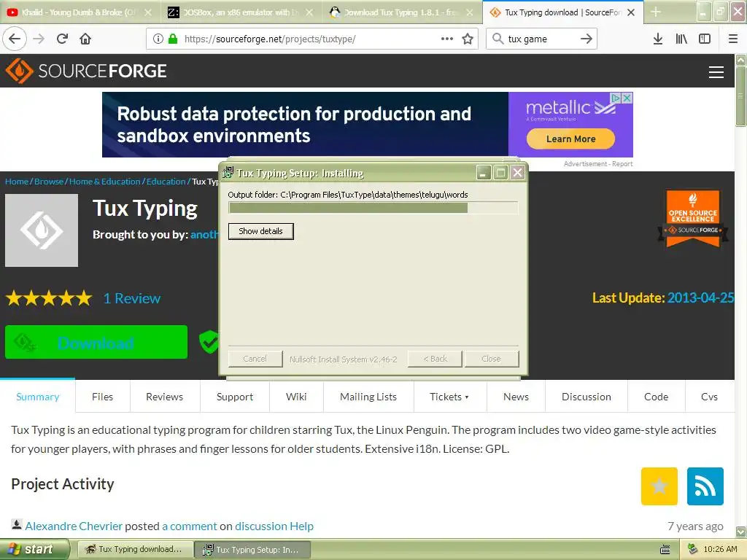Open the Mailing Lists tab

pos(368,397)
